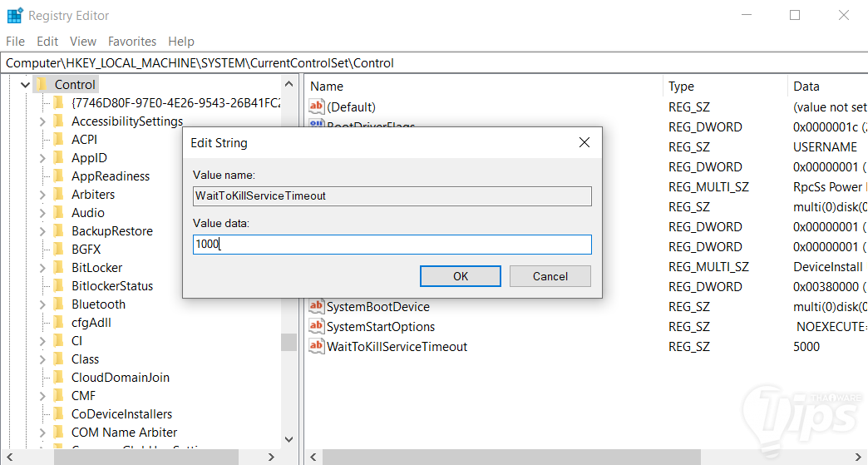Open the Favorites menu
Screen dimensions: 868x465
(132, 41)
